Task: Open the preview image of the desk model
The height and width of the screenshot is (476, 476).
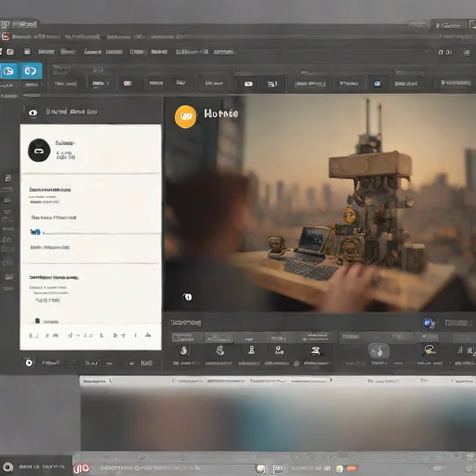Action: (320, 204)
